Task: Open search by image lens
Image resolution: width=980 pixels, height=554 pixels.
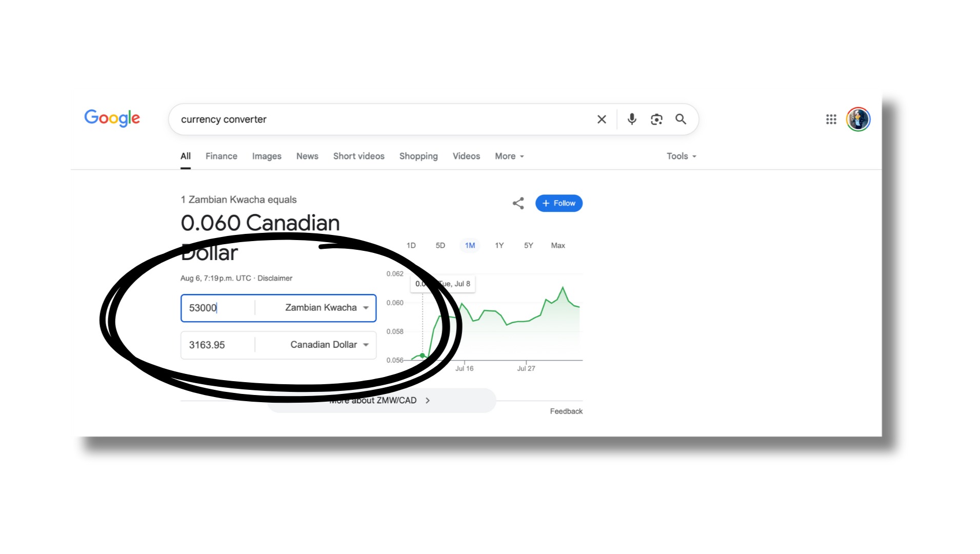Action: coord(656,120)
